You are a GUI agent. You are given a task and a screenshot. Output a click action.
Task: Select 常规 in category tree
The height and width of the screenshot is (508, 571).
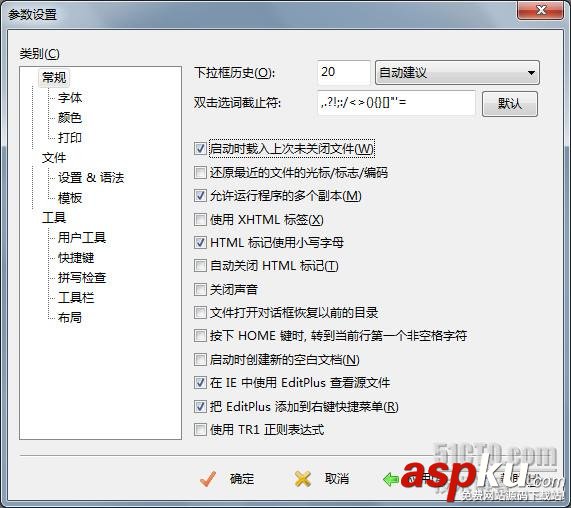click(54, 78)
